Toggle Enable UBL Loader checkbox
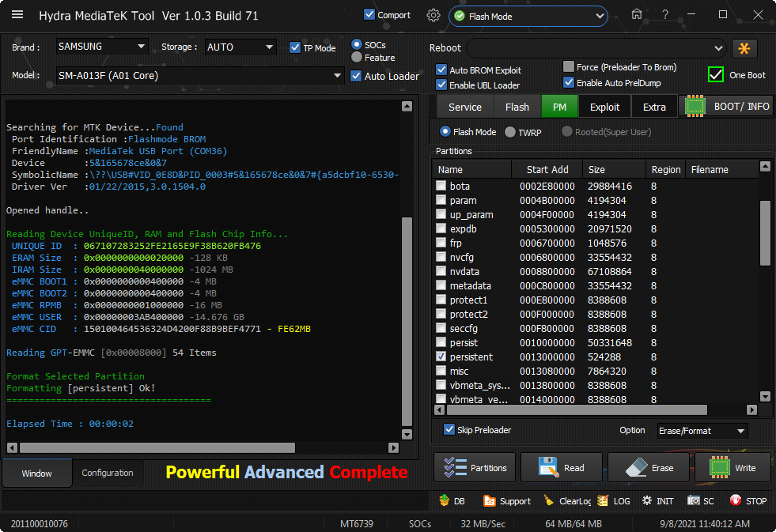This screenshot has width=776, height=532. [x=441, y=85]
